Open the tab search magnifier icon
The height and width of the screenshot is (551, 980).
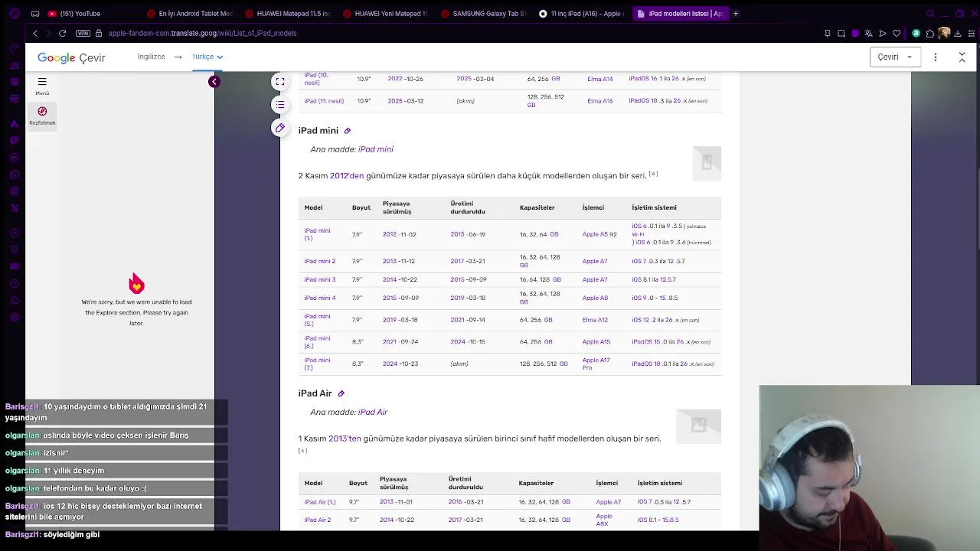coord(930,13)
